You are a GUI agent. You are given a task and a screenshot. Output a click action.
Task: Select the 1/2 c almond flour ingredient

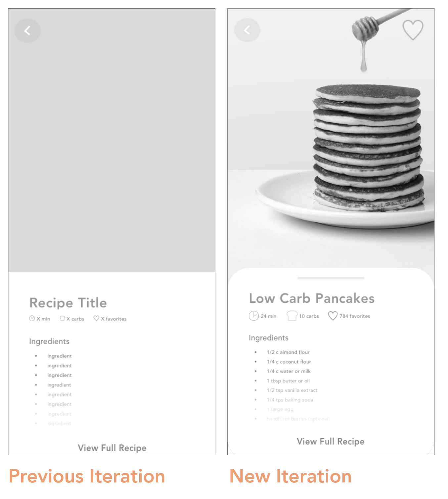click(288, 352)
